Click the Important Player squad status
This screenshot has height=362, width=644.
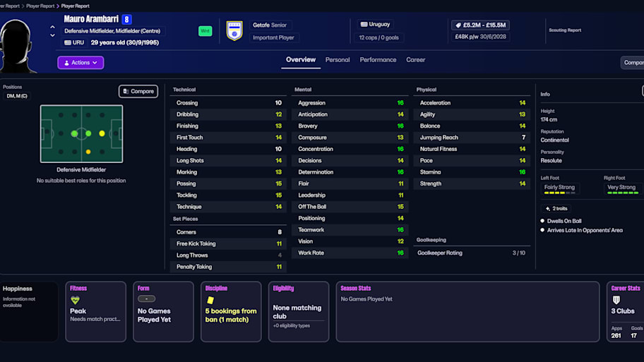[273, 38]
